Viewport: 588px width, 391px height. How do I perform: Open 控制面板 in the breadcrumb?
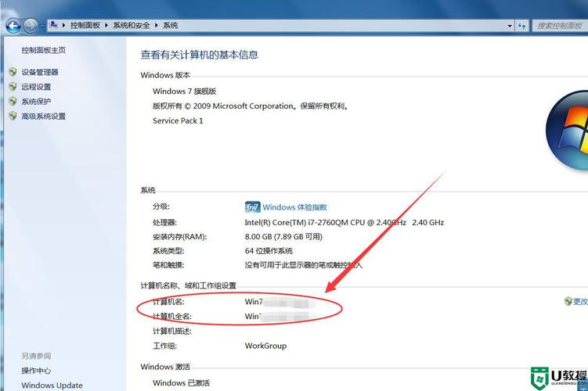click(85, 26)
